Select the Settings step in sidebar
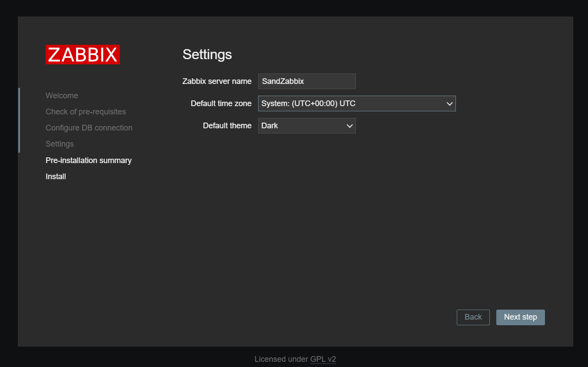588x367 pixels. (x=60, y=144)
